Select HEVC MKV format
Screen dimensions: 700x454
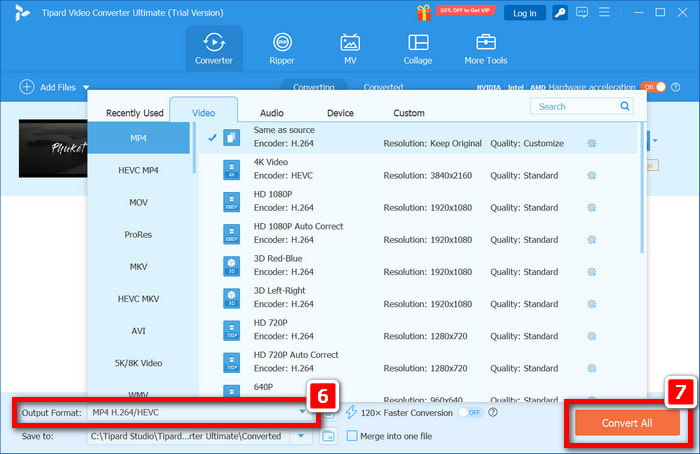point(138,299)
